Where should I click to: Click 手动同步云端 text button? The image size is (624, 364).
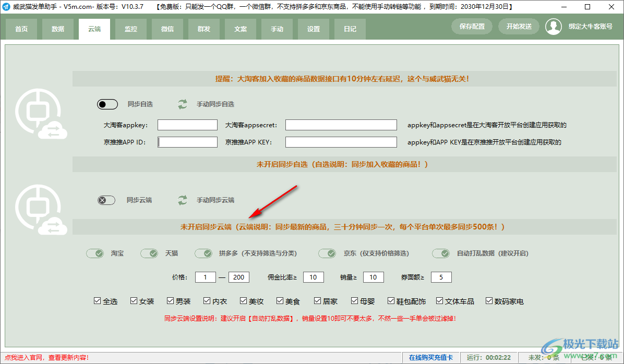[x=215, y=200]
